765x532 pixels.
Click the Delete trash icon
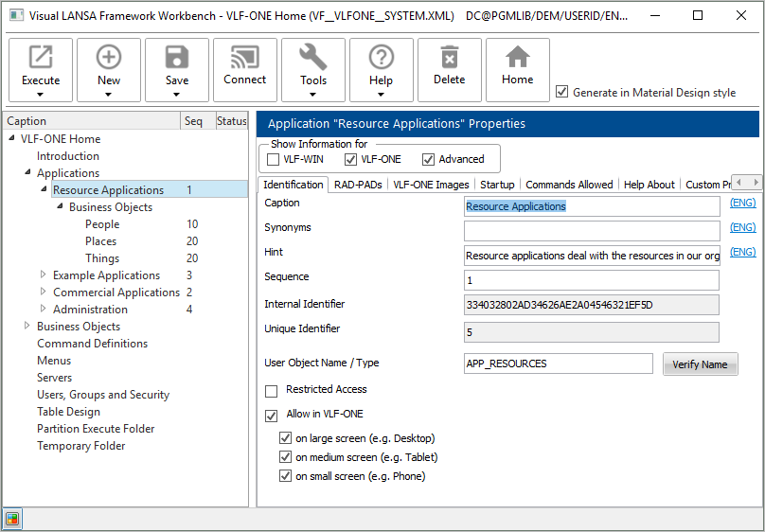coord(450,59)
